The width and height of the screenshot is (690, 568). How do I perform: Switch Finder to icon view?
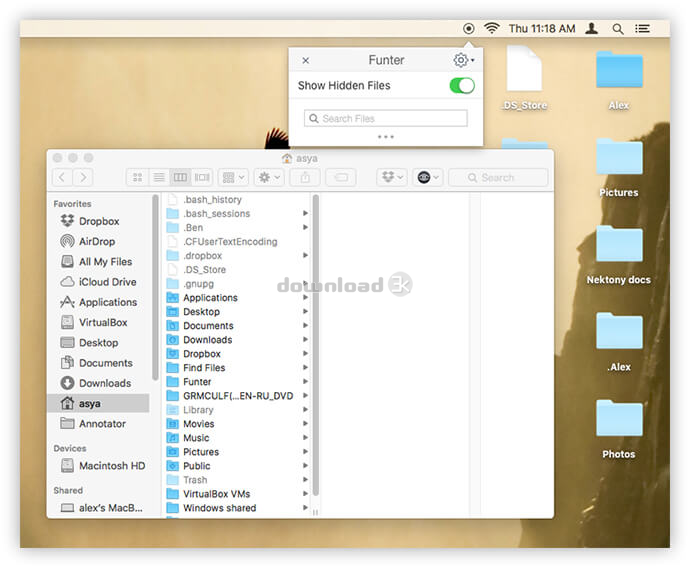(137, 177)
